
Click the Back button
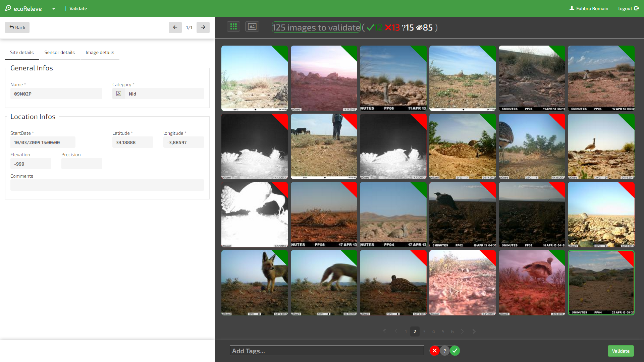pyautogui.click(x=17, y=27)
